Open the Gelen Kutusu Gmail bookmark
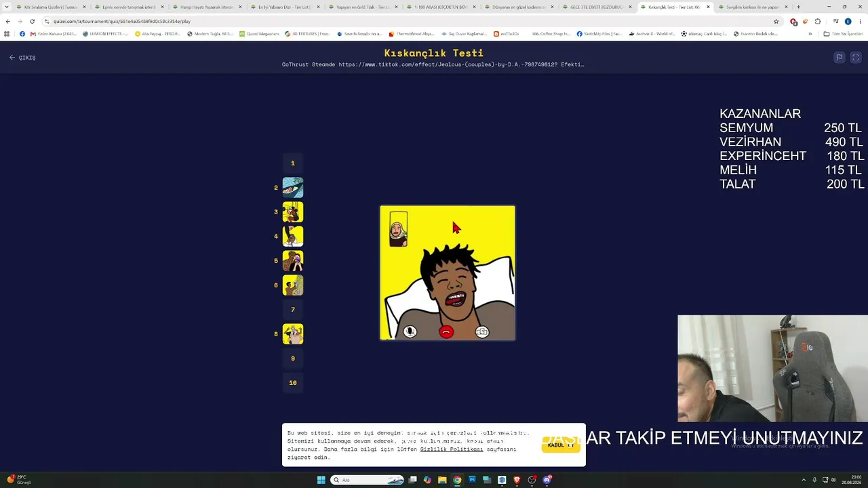The image size is (868, 488). (x=54, y=33)
